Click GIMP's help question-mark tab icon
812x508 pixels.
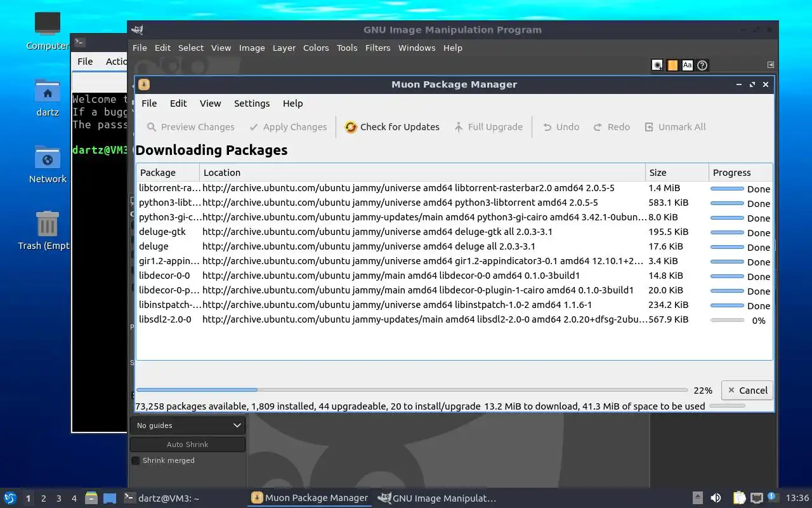(702, 65)
